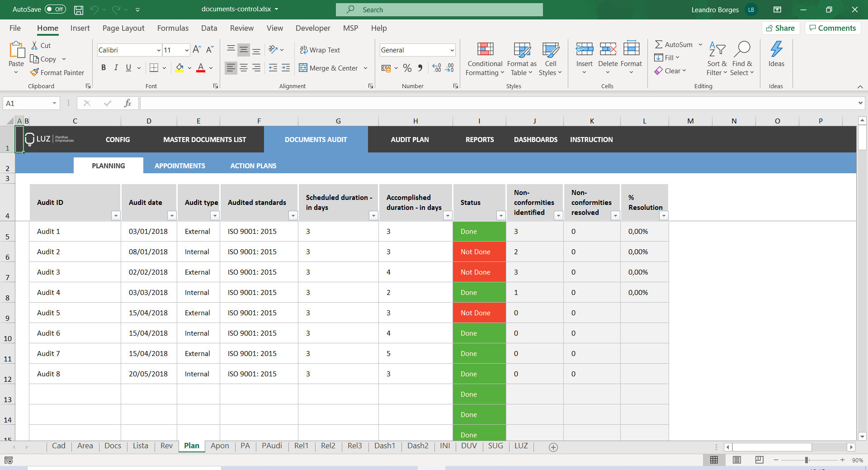Open the Comments panel
The image size is (868, 470).
[832, 28]
